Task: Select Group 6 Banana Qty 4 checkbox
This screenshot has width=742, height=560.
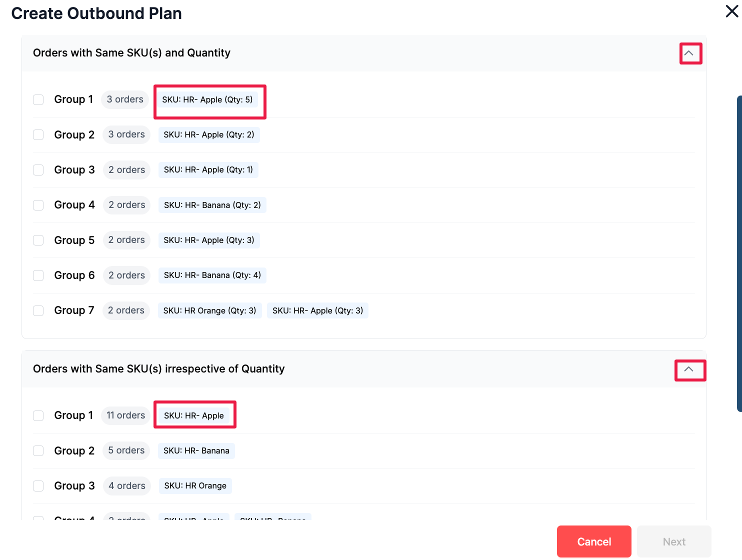Action: (x=38, y=275)
